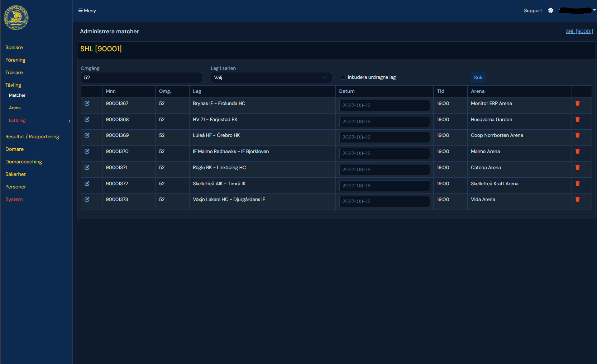
Task: Open the Säkerhet menu
Action: (15, 174)
